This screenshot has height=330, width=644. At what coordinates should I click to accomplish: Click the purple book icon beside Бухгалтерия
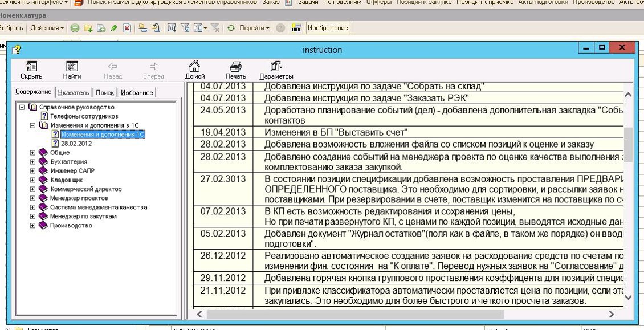(x=43, y=161)
